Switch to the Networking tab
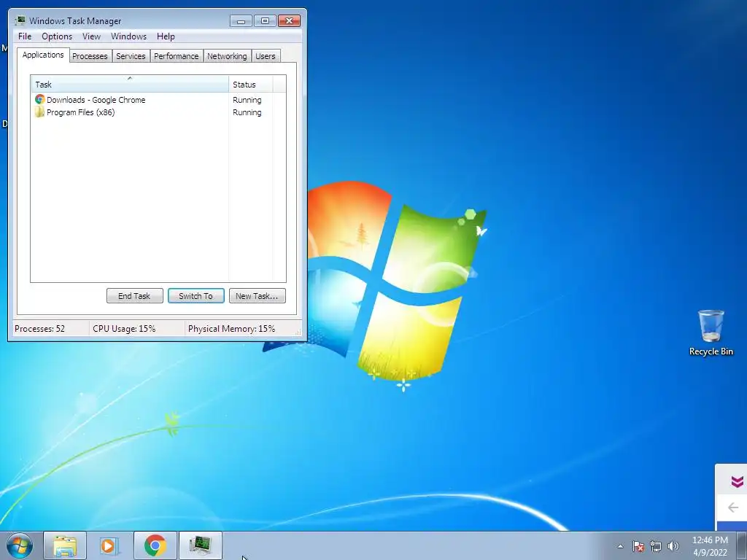 click(x=227, y=56)
